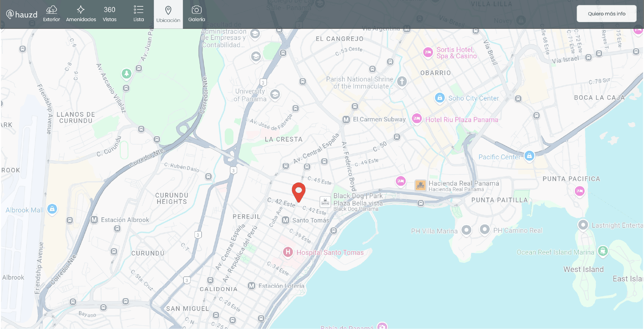The image size is (644, 329).
Task: Click the Hotel Riu Plaza Panama hotel icon
Action: point(417,119)
